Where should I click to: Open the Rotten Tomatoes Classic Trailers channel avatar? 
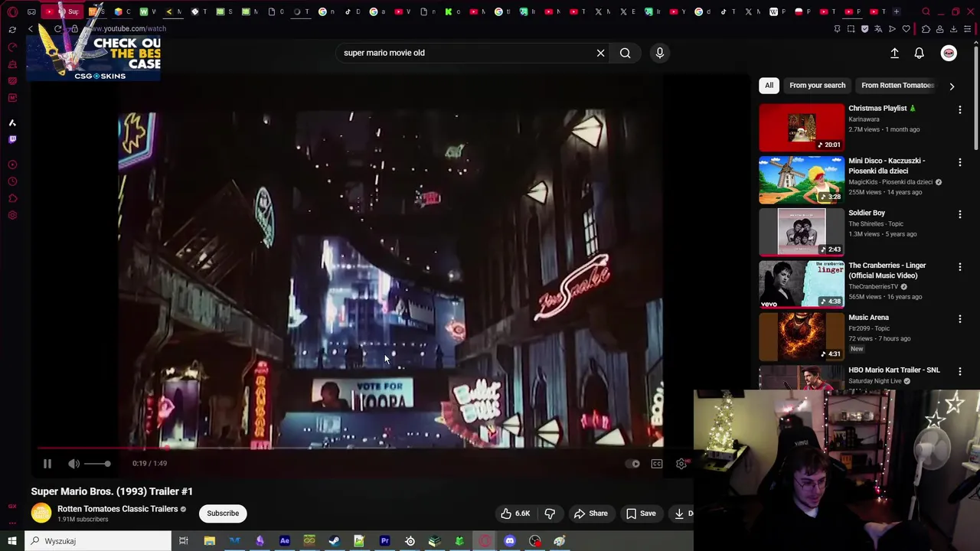click(41, 514)
